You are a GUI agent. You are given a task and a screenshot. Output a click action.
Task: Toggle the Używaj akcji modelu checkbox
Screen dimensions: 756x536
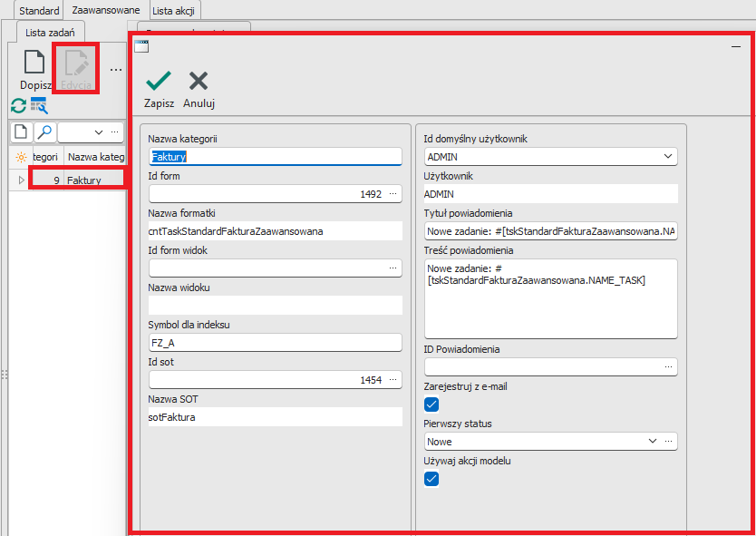[432, 479]
